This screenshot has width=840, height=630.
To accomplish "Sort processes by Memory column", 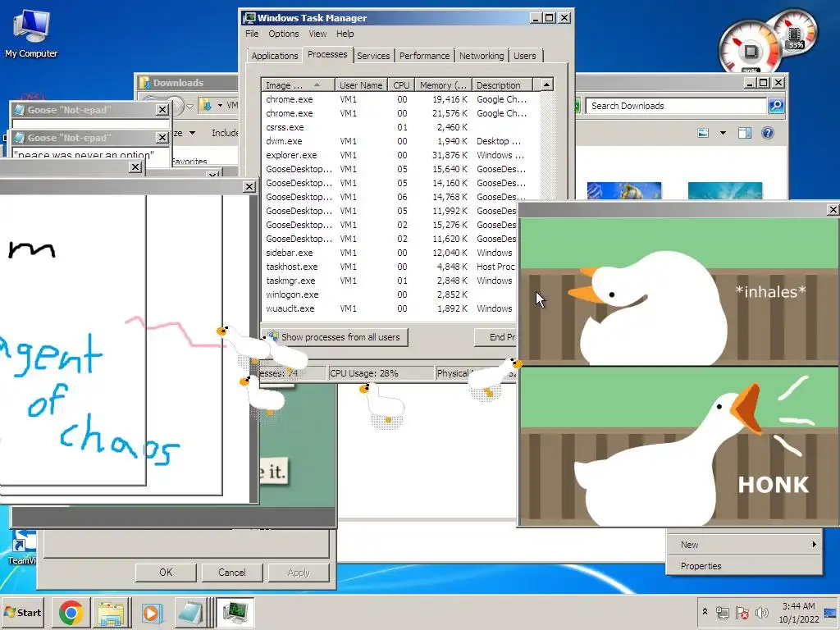I will coord(443,85).
